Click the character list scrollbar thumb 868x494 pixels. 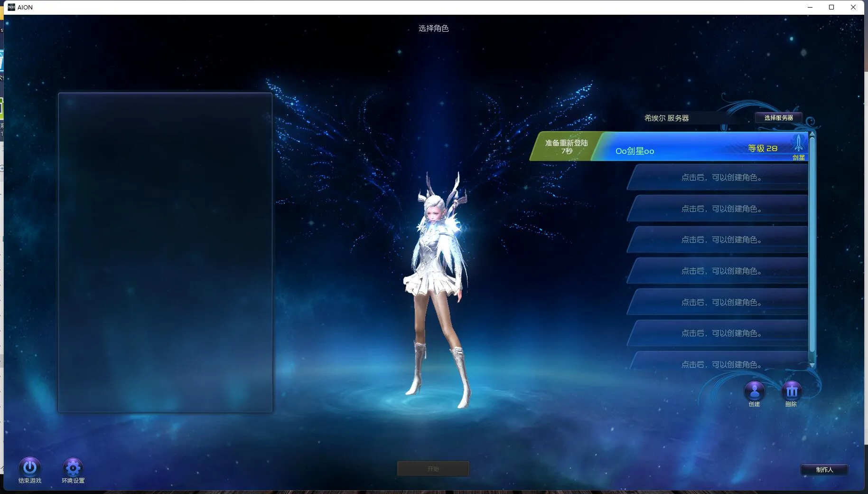(812, 242)
